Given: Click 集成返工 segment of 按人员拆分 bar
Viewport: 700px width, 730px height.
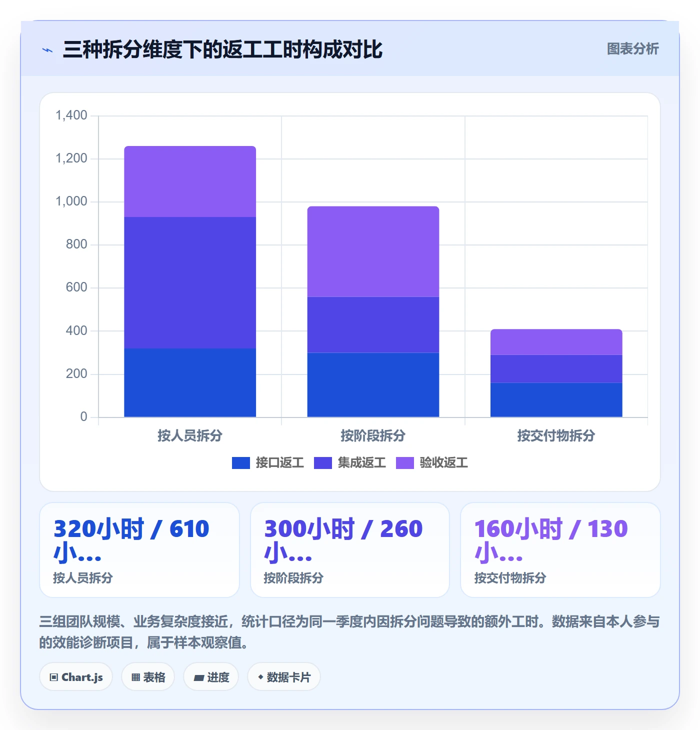Looking at the screenshot, I should [190, 282].
